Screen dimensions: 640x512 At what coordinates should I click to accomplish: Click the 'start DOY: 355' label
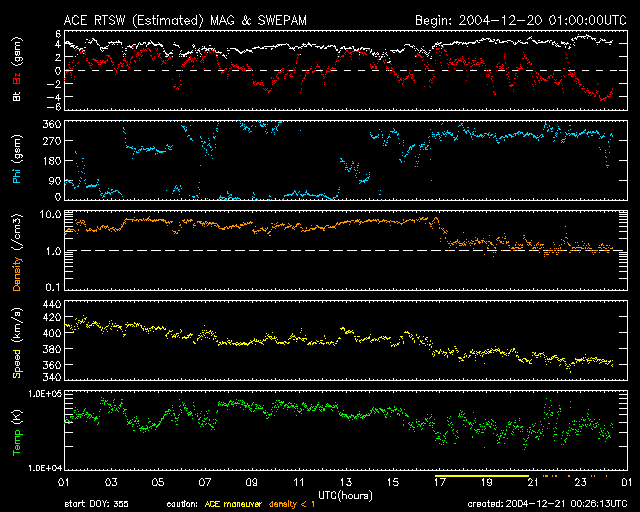[95, 504]
